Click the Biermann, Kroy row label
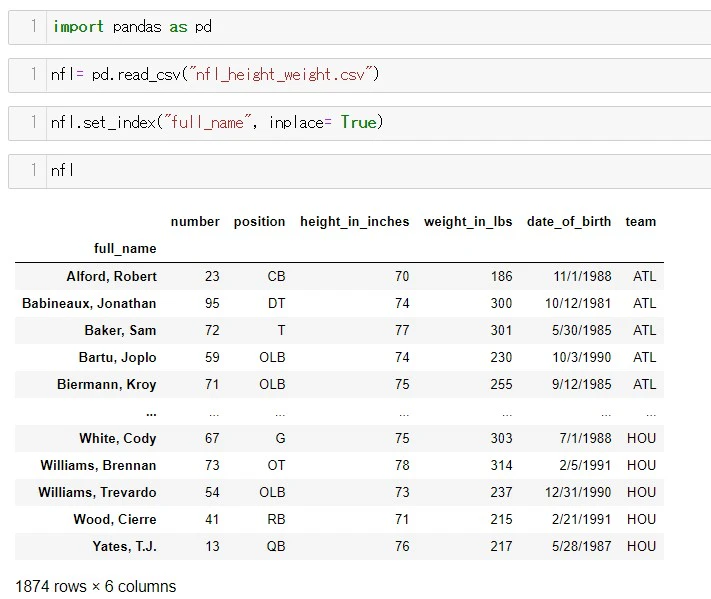The image size is (711, 599). coord(107,385)
